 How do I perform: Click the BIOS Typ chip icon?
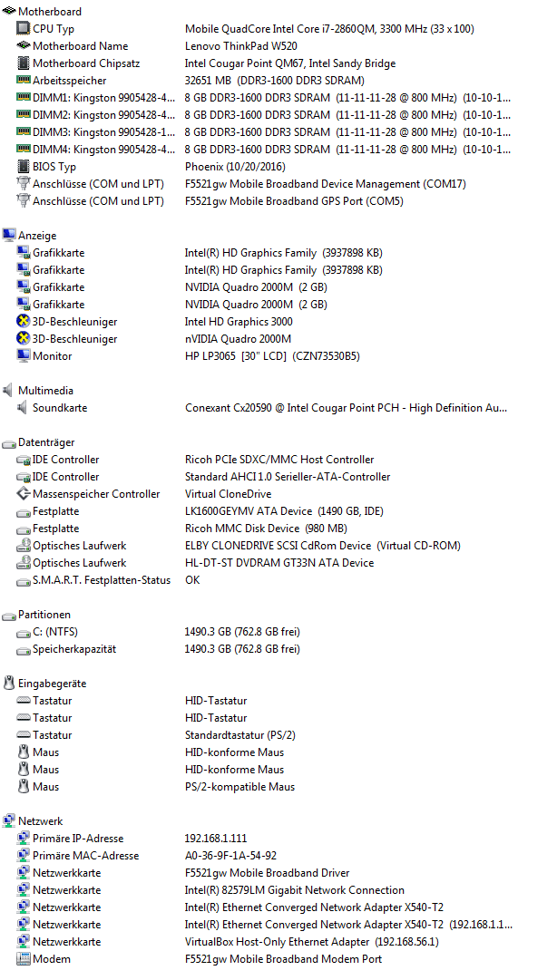pyautogui.click(x=23, y=166)
